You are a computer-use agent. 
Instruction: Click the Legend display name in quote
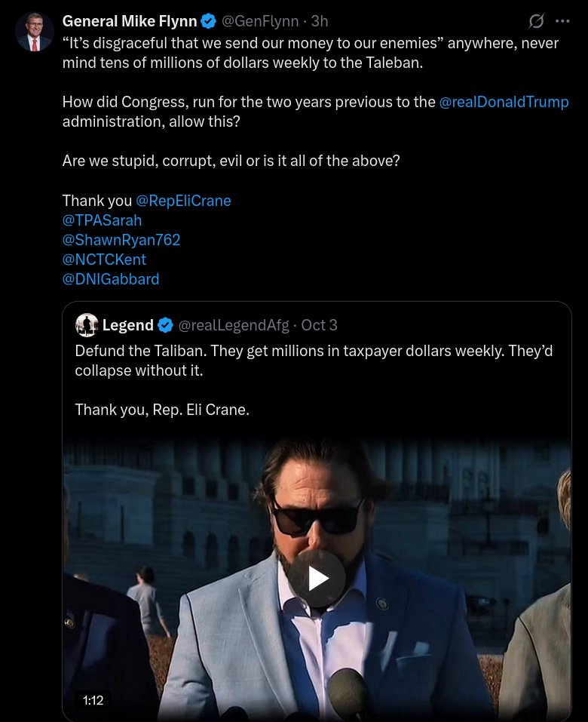coord(128,325)
